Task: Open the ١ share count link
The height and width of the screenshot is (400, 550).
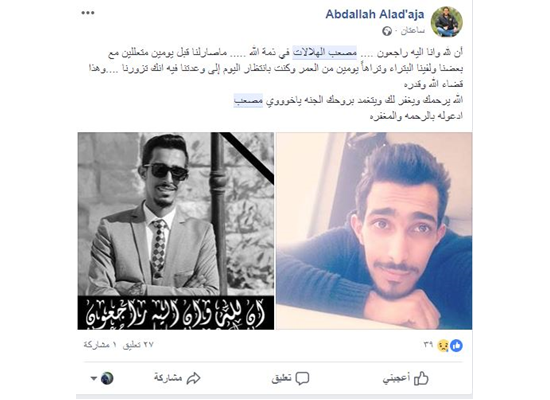Action: [x=100, y=345]
